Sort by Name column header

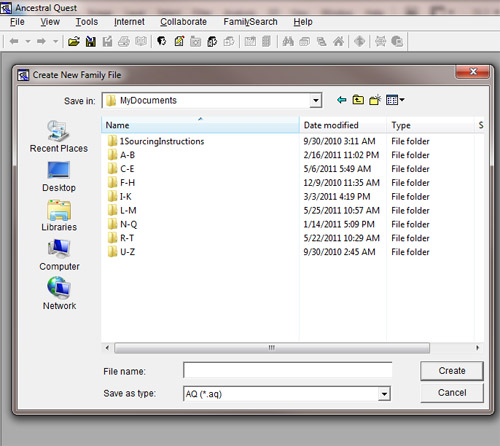pos(200,125)
